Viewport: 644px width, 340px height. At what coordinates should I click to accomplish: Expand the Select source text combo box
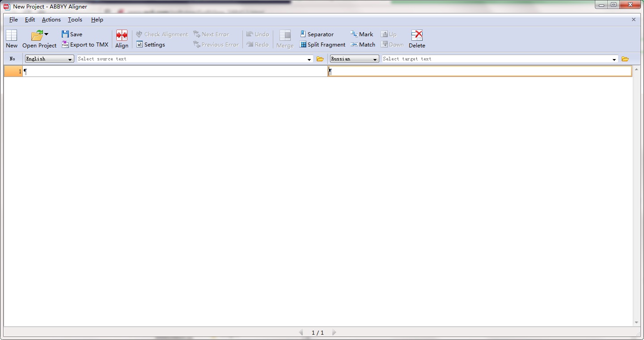[309, 59]
